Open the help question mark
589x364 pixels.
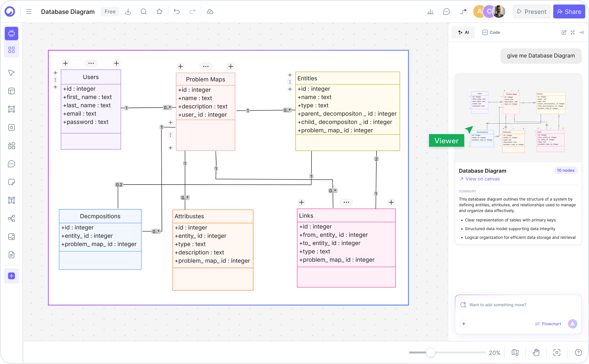[x=578, y=353]
